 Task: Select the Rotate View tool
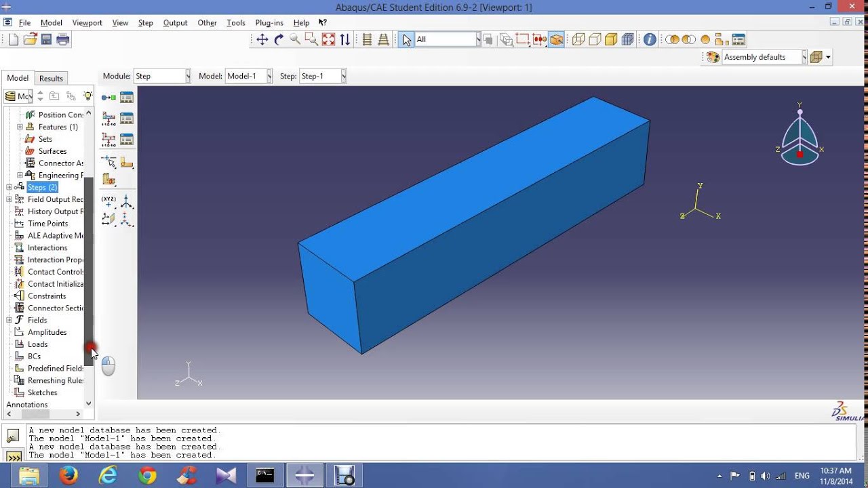(x=279, y=39)
